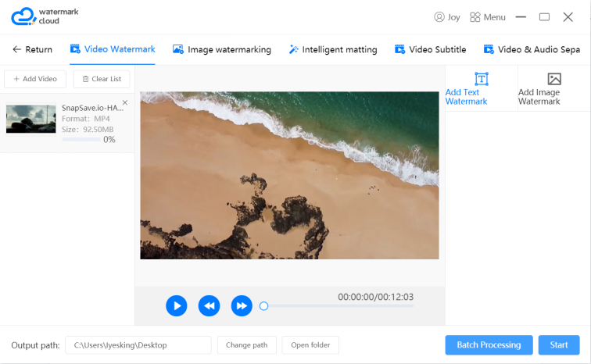The width and height of the screenshot is (591, 364).
Task: Close the watermark cloud window
Action: tap(568, 17)
